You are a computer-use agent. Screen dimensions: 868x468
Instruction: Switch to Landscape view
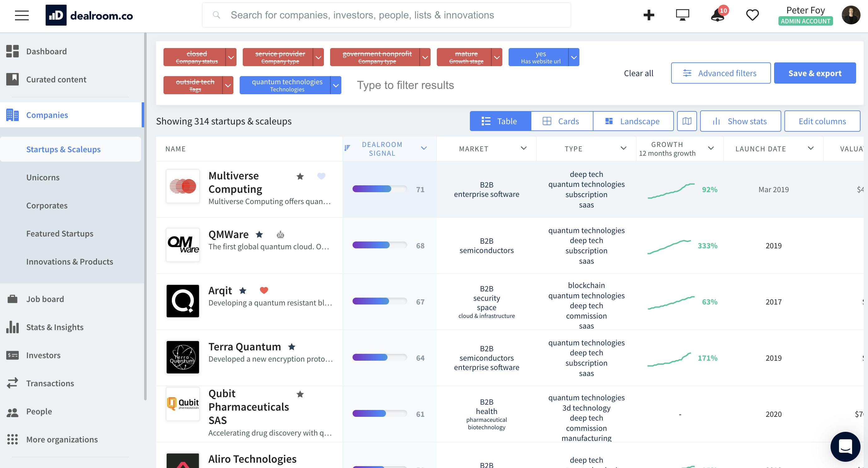(633, 121)
